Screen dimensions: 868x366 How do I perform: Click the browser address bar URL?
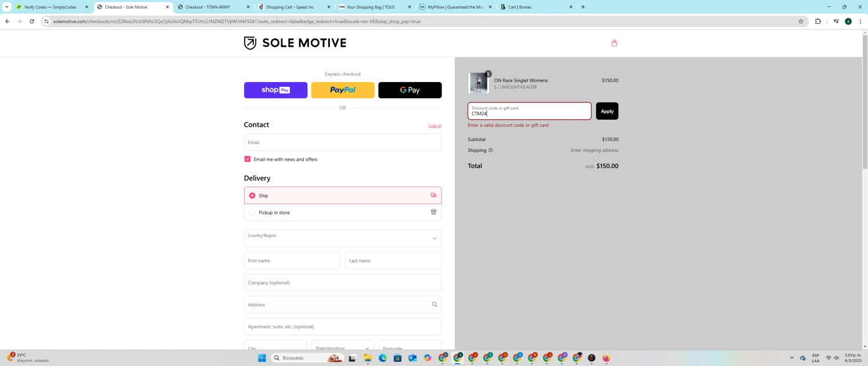click(x=237, y=21)
